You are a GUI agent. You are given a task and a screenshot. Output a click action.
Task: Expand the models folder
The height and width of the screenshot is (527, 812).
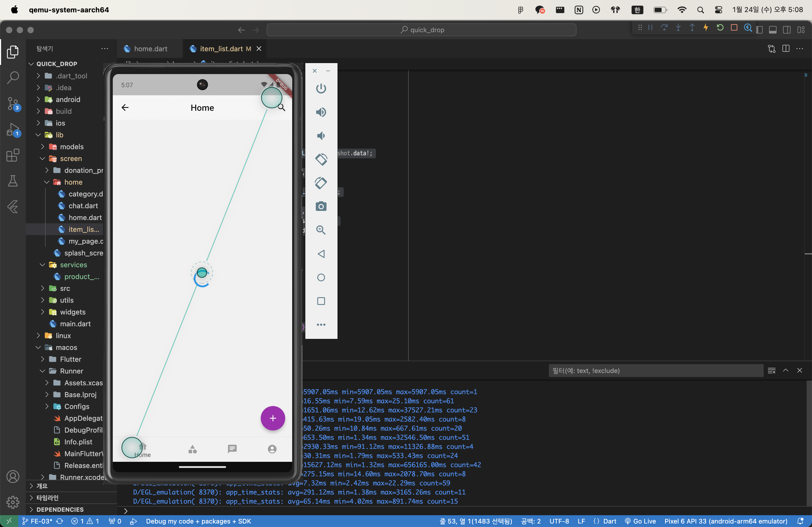pyautogui.click(x=71, y=147)
